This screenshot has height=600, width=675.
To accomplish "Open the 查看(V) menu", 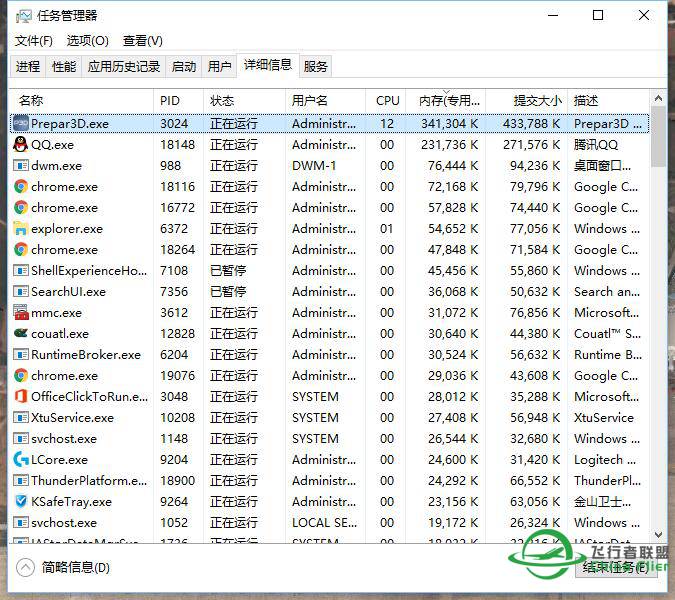I will coord(142,41).
